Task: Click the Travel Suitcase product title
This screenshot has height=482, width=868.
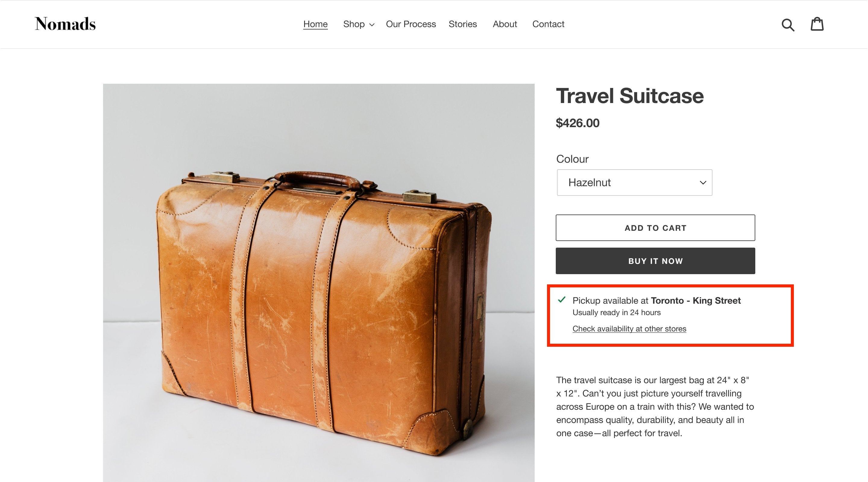Action: click(x=630, y=96)
